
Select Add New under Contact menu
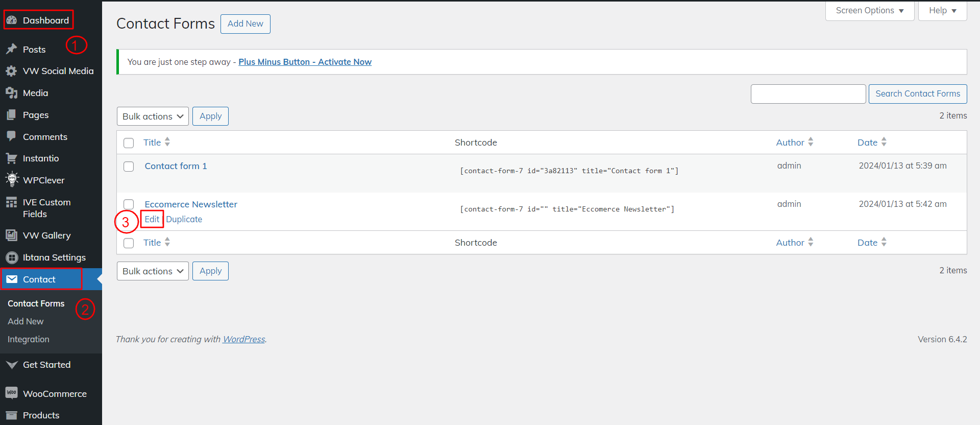tap(26, 321)
